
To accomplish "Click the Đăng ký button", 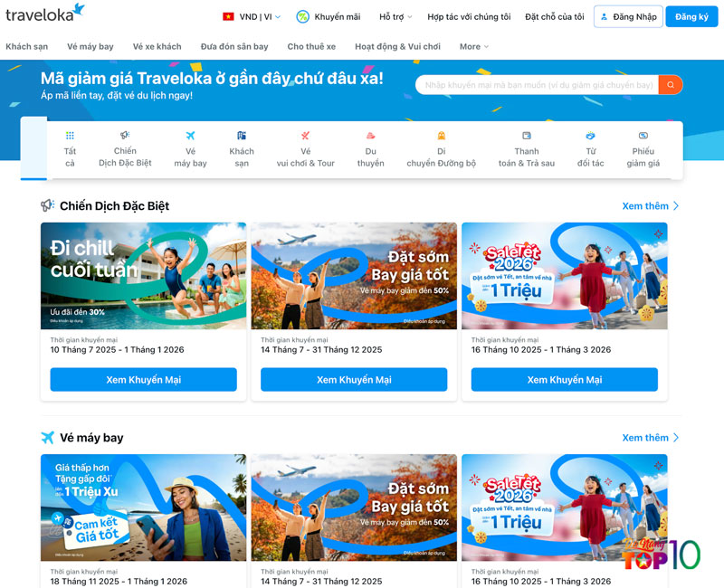I will click(691, 16).
